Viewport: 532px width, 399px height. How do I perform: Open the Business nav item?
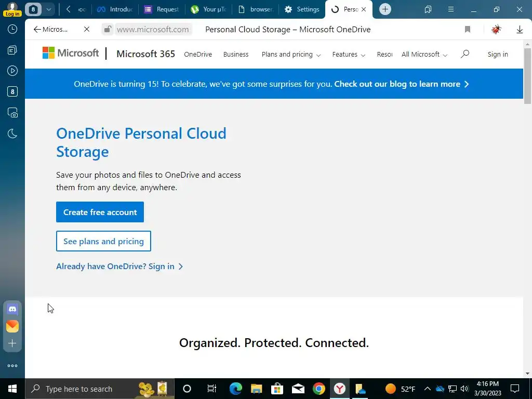point(236,54)
